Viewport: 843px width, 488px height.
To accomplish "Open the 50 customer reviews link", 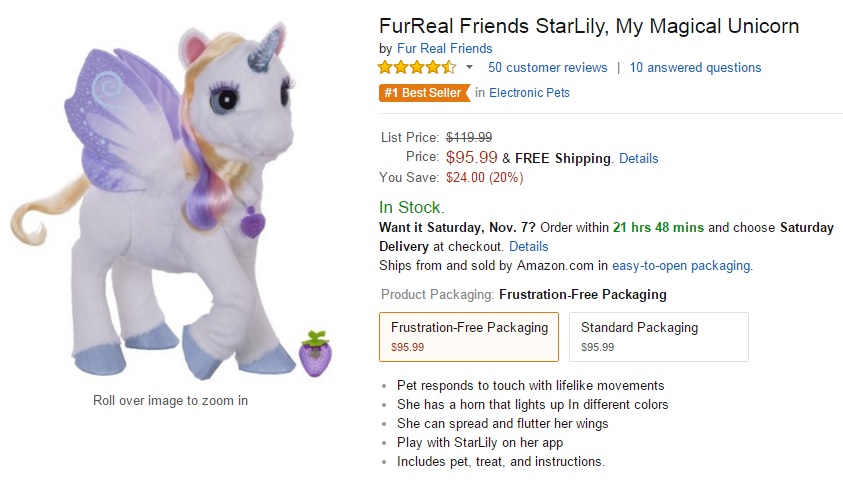I will pos(547,68).
